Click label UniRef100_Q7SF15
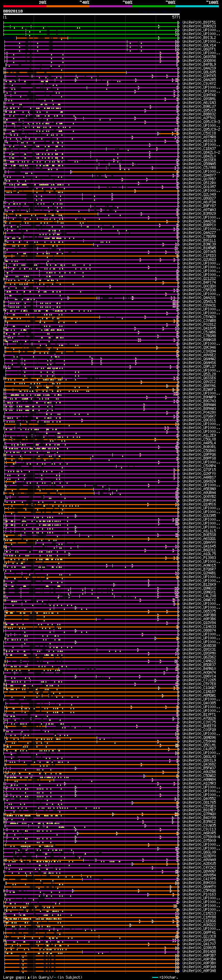The height and width of the screenshot is (980, 222). 199,469
